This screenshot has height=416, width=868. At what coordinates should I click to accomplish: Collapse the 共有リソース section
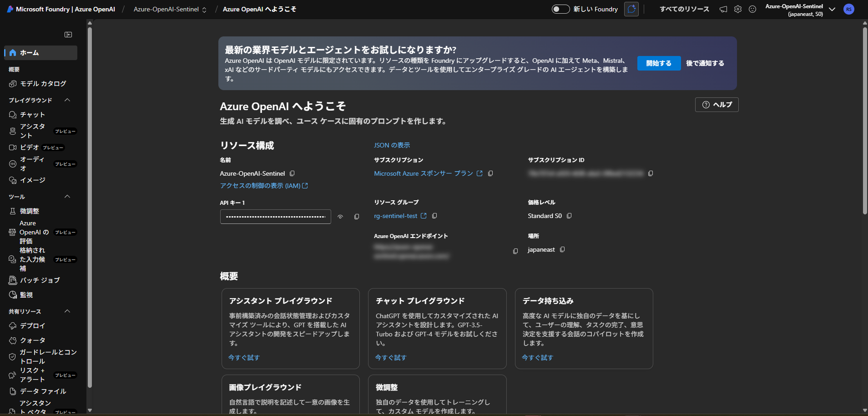click(67, 311)
